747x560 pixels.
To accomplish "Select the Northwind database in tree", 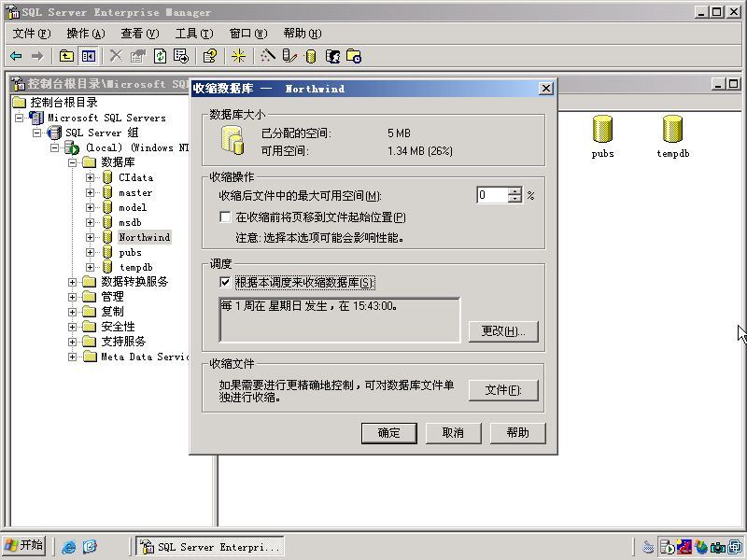I will pyautogui.click(x=145, y=237).
